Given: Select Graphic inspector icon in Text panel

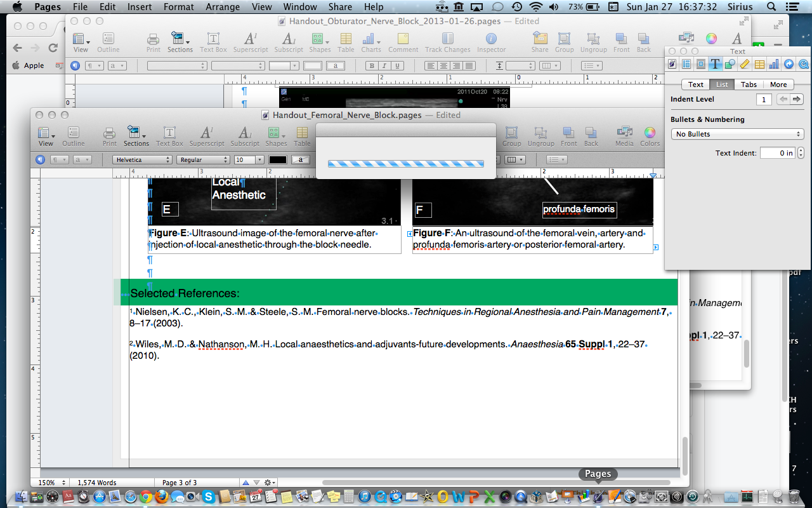Looking at the screenshot, I should coord(730,63).
